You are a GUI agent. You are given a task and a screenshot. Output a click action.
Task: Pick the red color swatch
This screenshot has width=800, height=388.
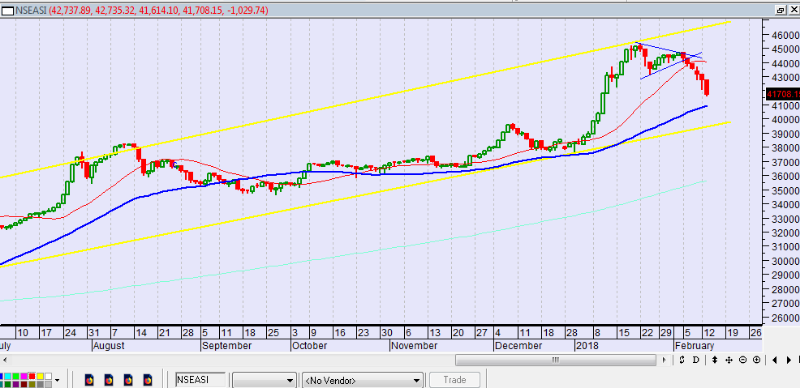point(32,376)
